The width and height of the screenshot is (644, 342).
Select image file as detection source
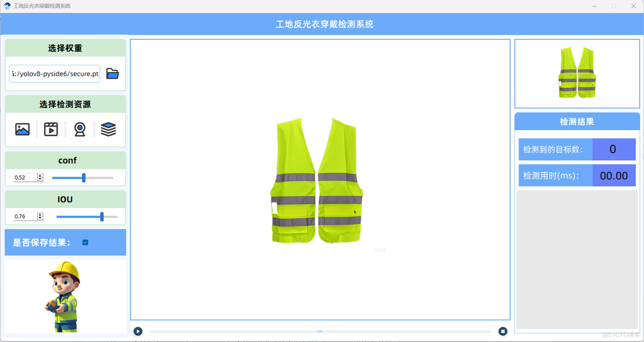click(x=22, y=129)
